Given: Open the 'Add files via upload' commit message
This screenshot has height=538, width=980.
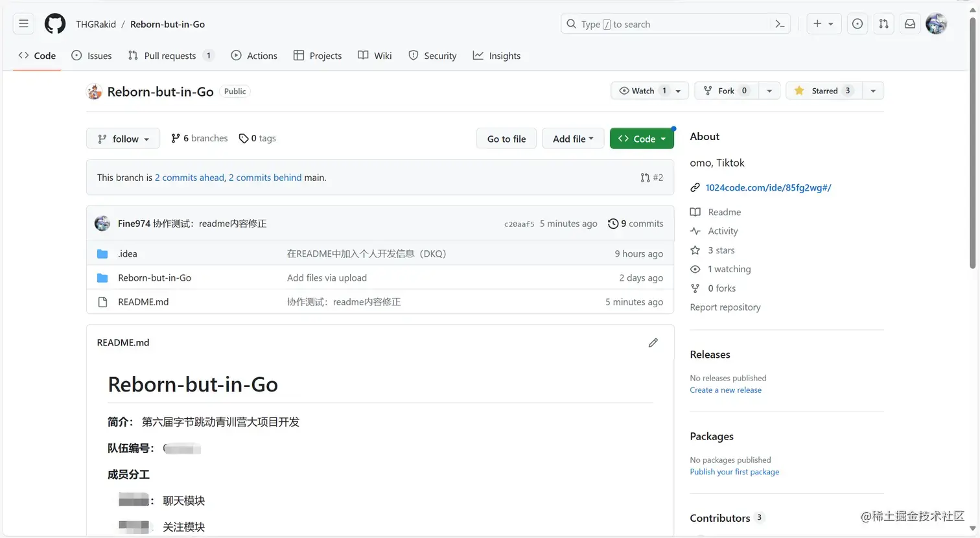Looking at the screenshot, I should [327, 278].
